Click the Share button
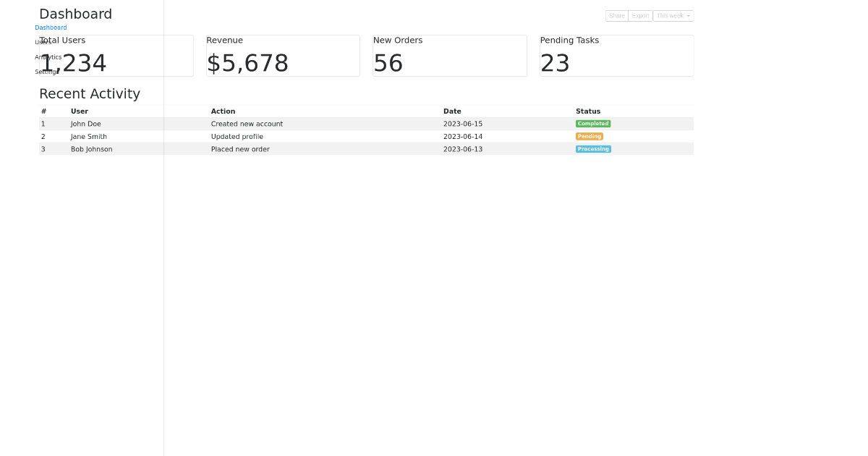Screen dimensions: 868x456 [617, 15]
